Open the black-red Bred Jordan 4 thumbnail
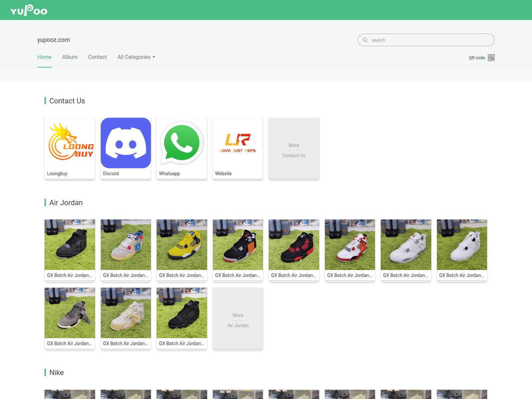The image size is (532, 399). pos(238,245)
